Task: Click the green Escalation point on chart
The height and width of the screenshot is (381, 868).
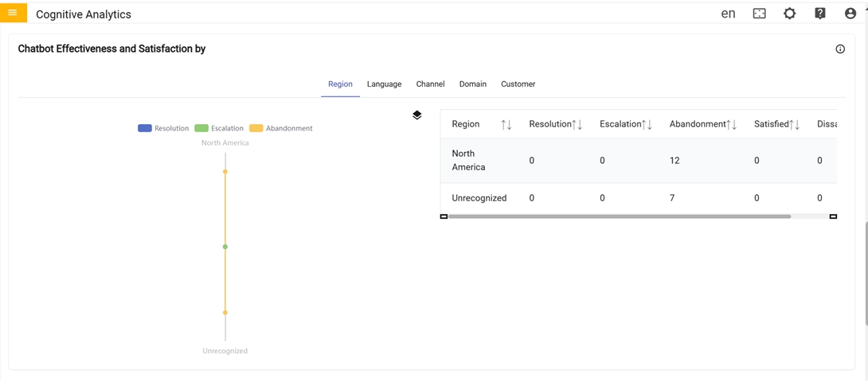Action: pyautogui.click(x=225, y=247)
